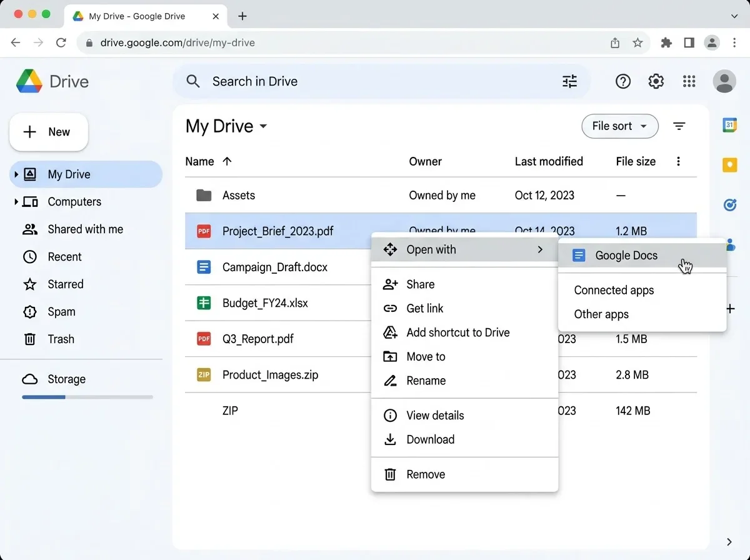Choose Get link from context menu
The image size is (750, 560).
pyautogui.click(x=464, y=308)
